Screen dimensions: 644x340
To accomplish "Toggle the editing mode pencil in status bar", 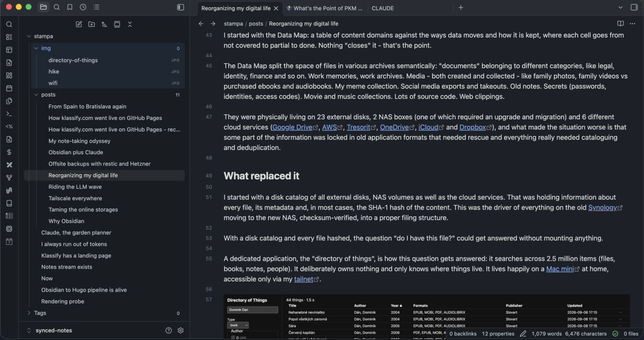I will click(x=523, y=334).
